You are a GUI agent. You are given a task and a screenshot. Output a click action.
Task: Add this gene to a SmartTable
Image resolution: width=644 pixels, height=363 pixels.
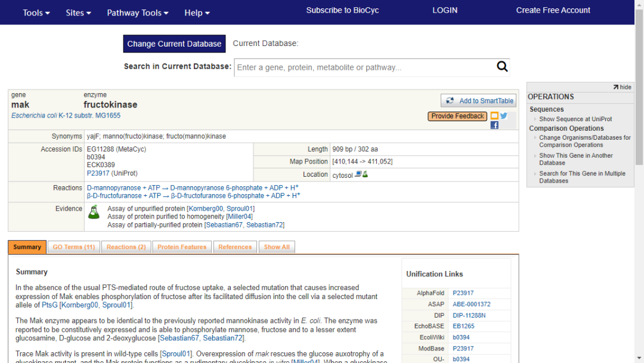coord(479,101)
